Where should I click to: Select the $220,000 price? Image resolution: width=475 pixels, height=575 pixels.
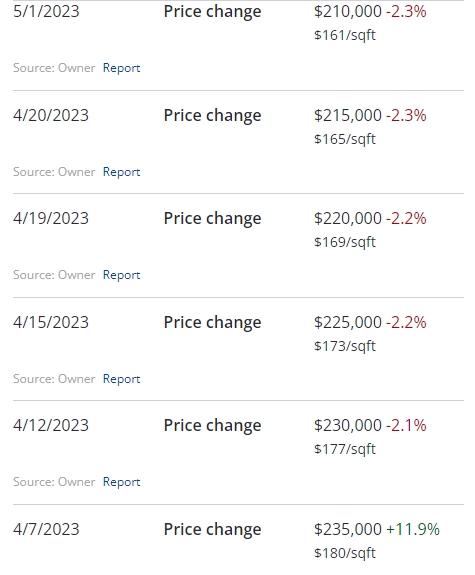point(348,218)
